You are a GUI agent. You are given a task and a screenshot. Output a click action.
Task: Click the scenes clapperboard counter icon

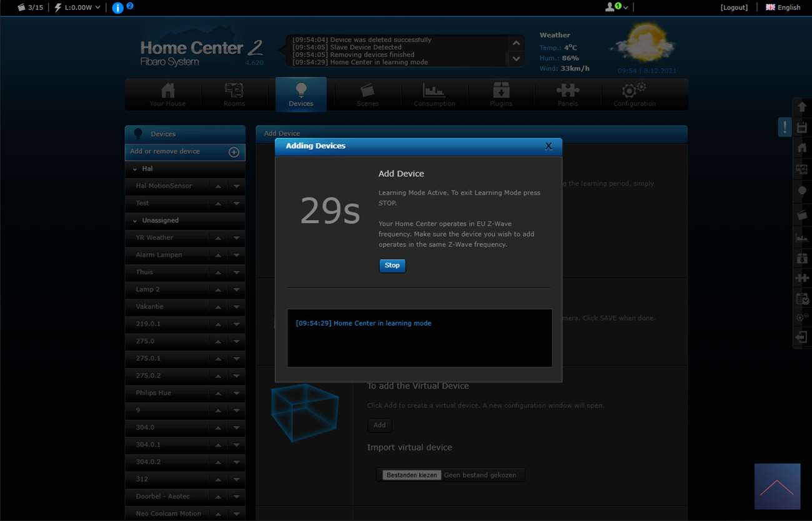pyautogui.click(x=22, y=7)
